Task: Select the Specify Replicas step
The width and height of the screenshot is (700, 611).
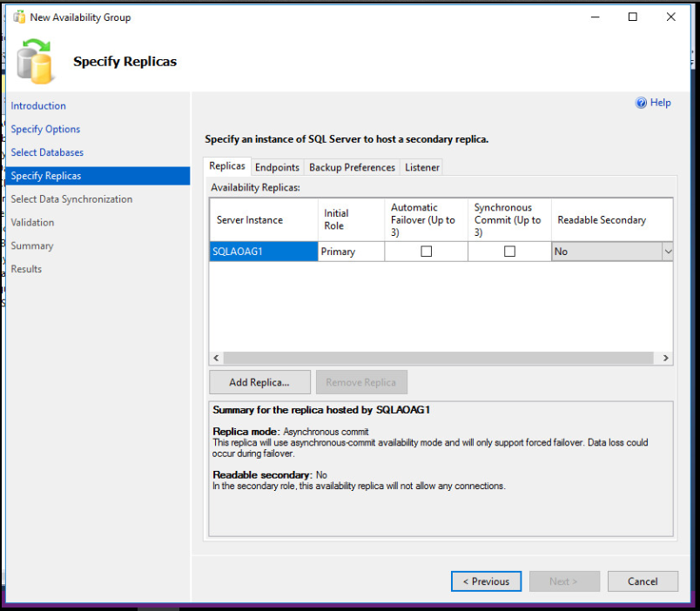Action: pyautogui.click(x=98, y=176)
